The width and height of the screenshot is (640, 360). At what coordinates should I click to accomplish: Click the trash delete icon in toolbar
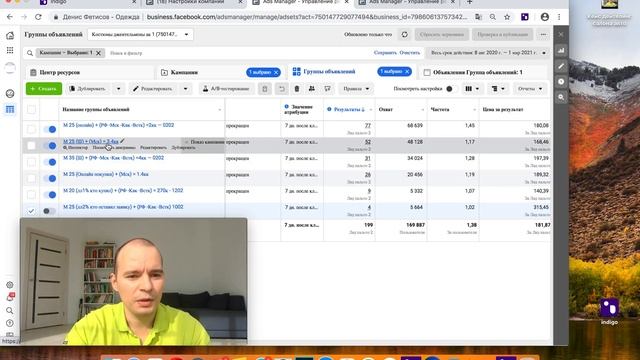pyautogui.click(x=297, y=89)
